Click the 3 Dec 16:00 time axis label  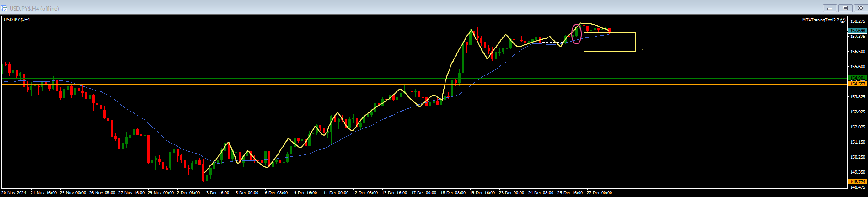coord(218,193)
